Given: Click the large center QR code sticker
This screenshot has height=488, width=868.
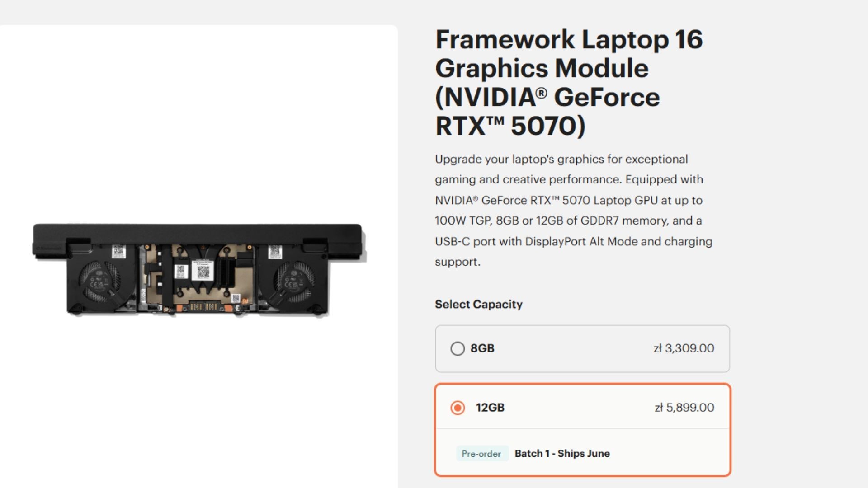Looking at the screenshot, I should click(203, 271).
